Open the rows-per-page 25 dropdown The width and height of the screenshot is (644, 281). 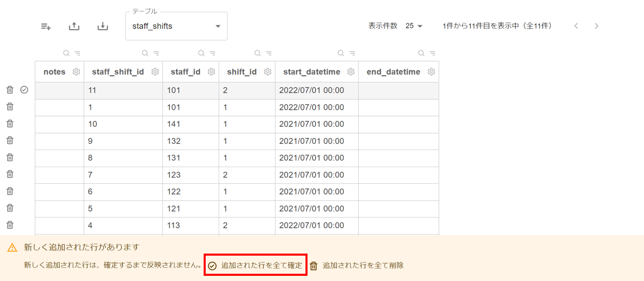414,26
